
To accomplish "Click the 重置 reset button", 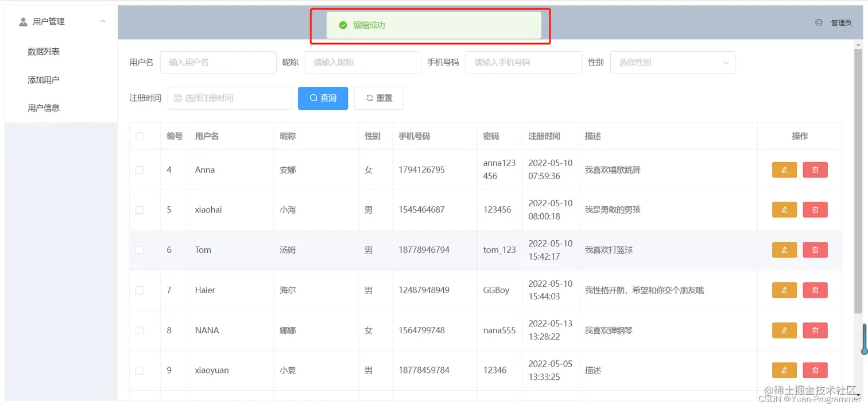I will [379, 98].
